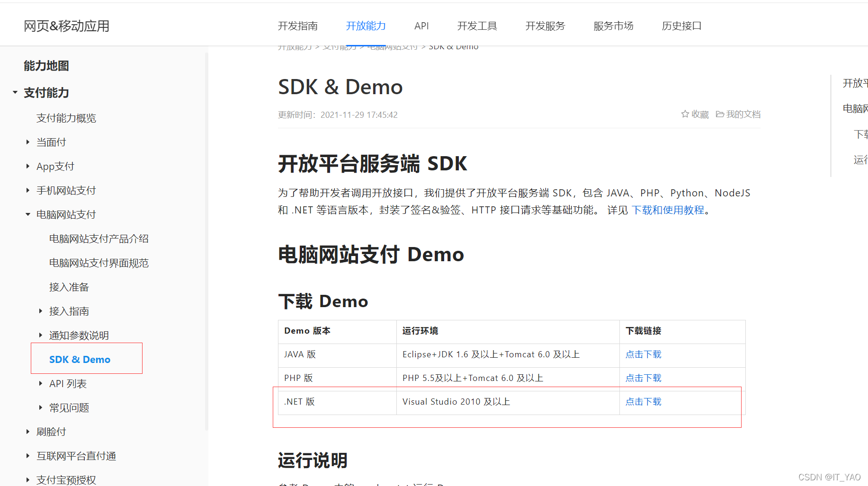Open the 开发服务 top menu
This screenshot has width=868, height=486.
tap(545, 26)
